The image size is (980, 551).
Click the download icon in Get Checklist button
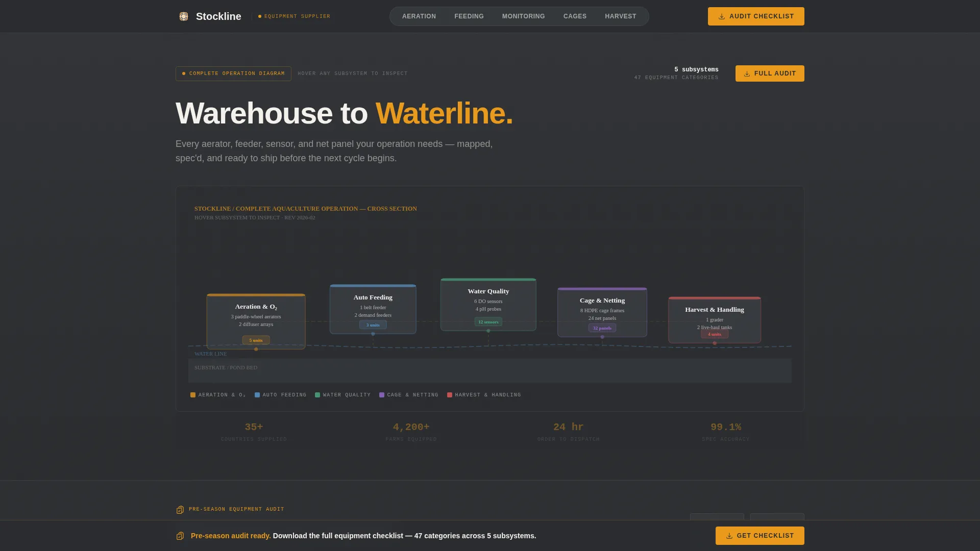pyautogui.click(x=729, y=536)
